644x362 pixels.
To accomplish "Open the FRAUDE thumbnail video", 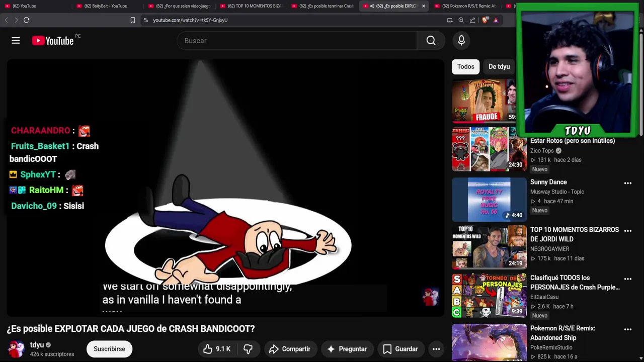I will (x=484, y=101).
